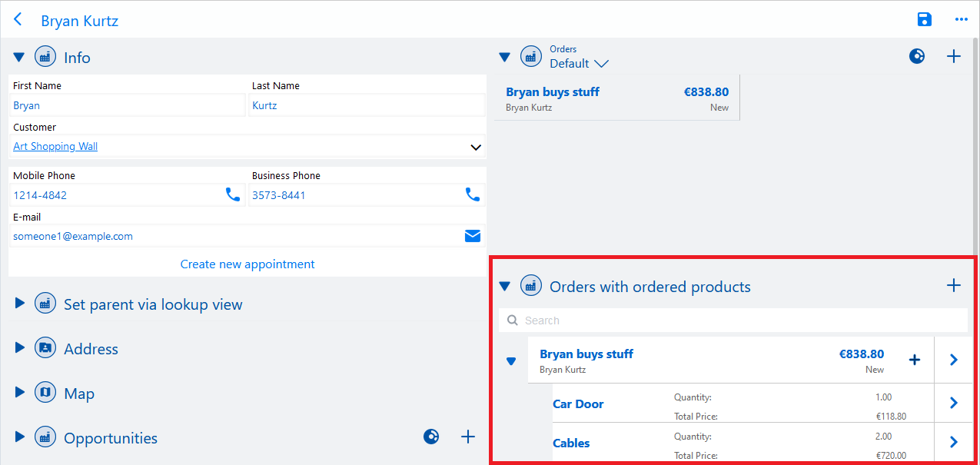
Task: Click the save disk icon
Action: pyautogui.click(x=925, y=20)
